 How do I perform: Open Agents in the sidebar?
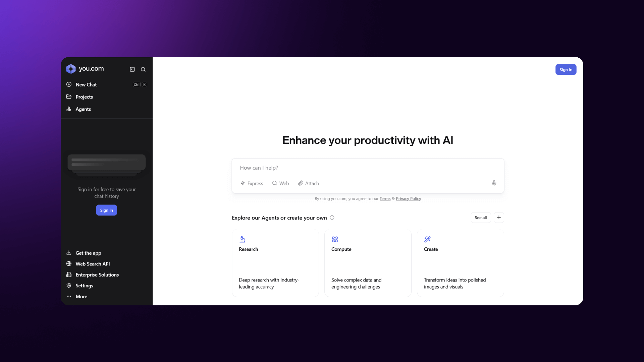click(x=83, y=109)
